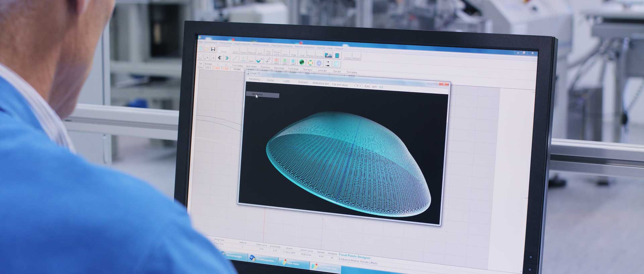Screen dimensions: 644x274
Task: Go back with the black left chevron
Action: click(x=220, y=58)
